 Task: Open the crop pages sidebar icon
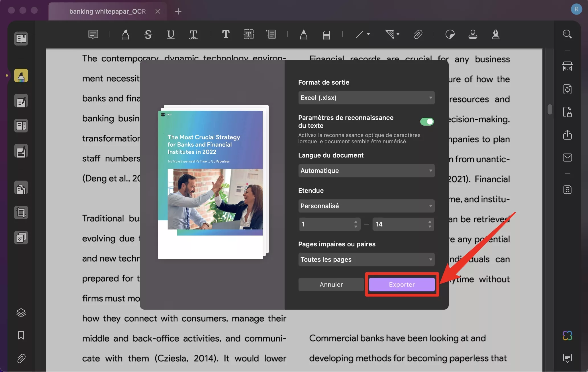21,213
